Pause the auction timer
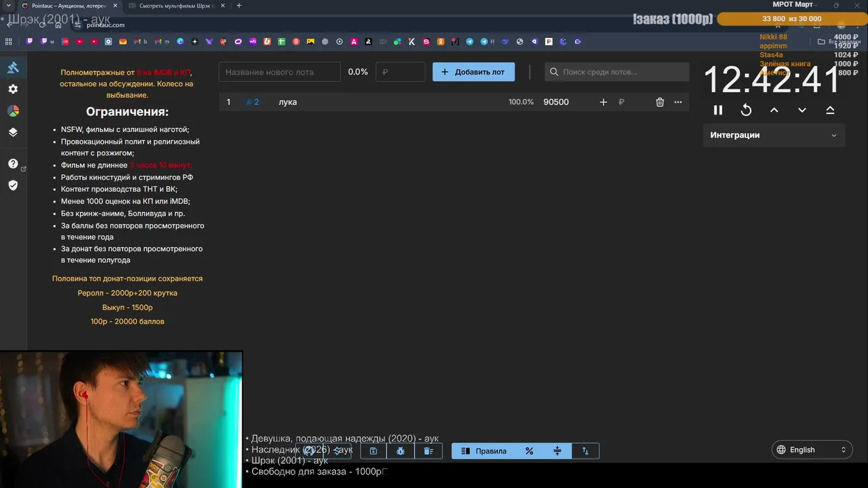 (718, 110)
